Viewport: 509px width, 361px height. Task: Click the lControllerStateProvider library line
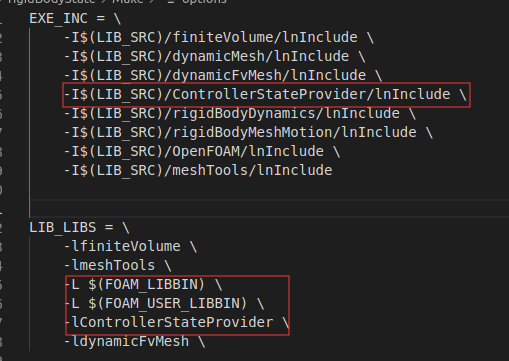(x=177, y=323)
